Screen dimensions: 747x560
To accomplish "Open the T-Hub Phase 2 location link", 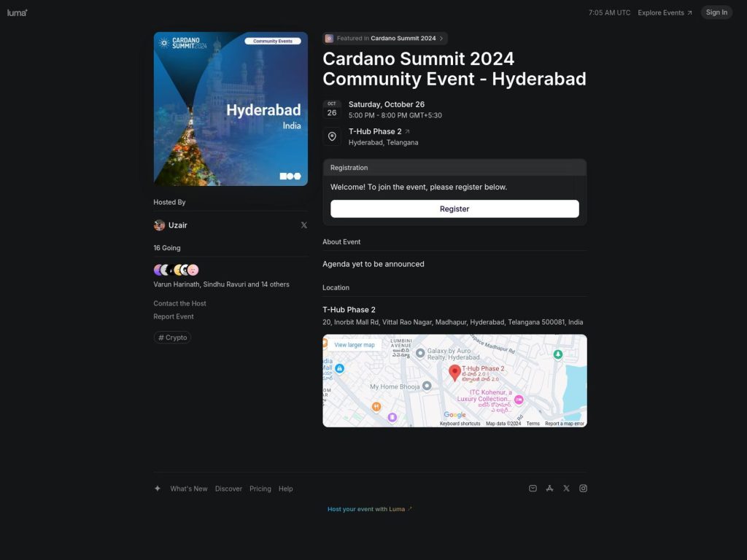I will point(375,131).
